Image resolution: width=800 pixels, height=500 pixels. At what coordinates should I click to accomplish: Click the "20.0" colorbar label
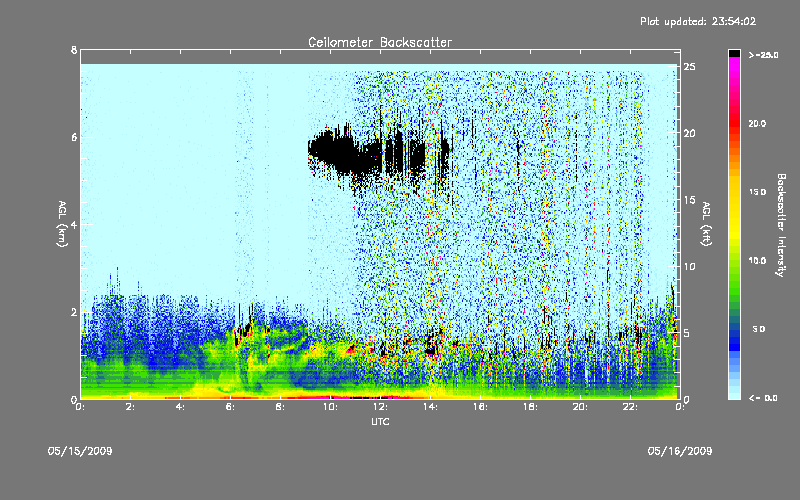(x=757, y=124)
